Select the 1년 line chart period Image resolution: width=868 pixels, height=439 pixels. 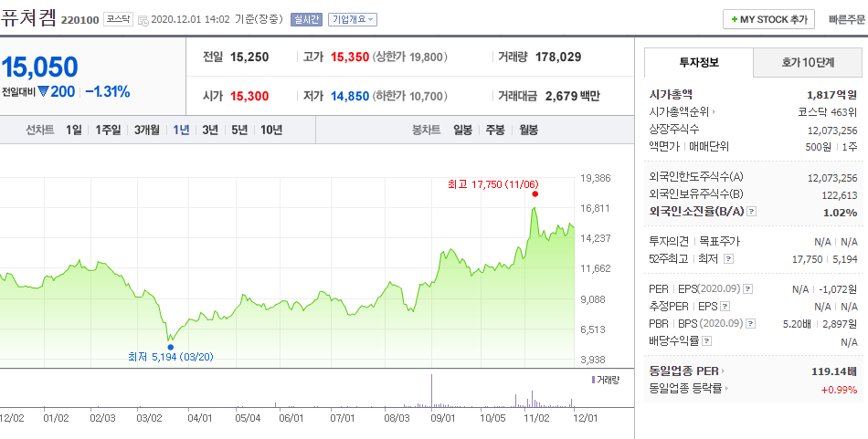181,130
